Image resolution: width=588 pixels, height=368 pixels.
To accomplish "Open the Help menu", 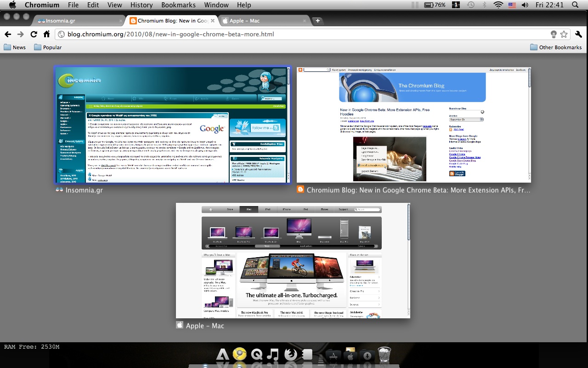I will click(x=244, y=5).
